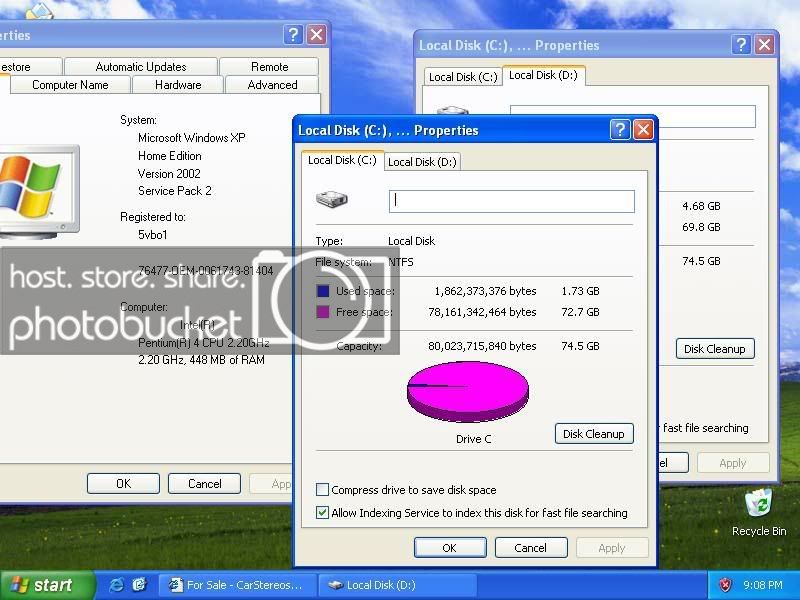Screen dimensions: 800x600
Task: Click the help button in System Properties window
Action: (x=293, y=35)
